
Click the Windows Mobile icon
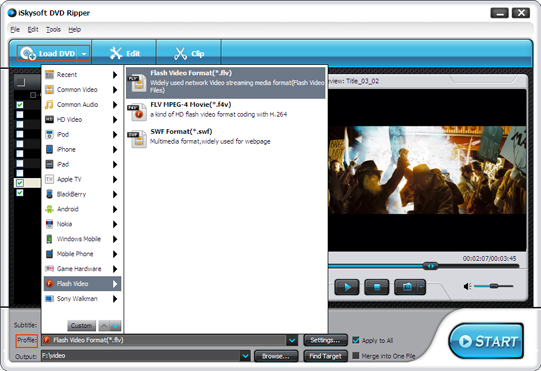pyautogui.click(x=49, y=239)
